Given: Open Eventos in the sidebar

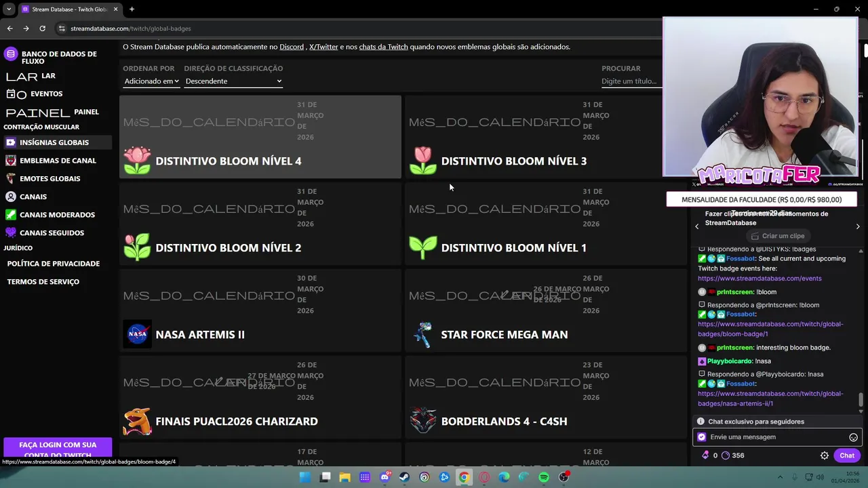Looking at the screenshot, I should pos(34,94).
